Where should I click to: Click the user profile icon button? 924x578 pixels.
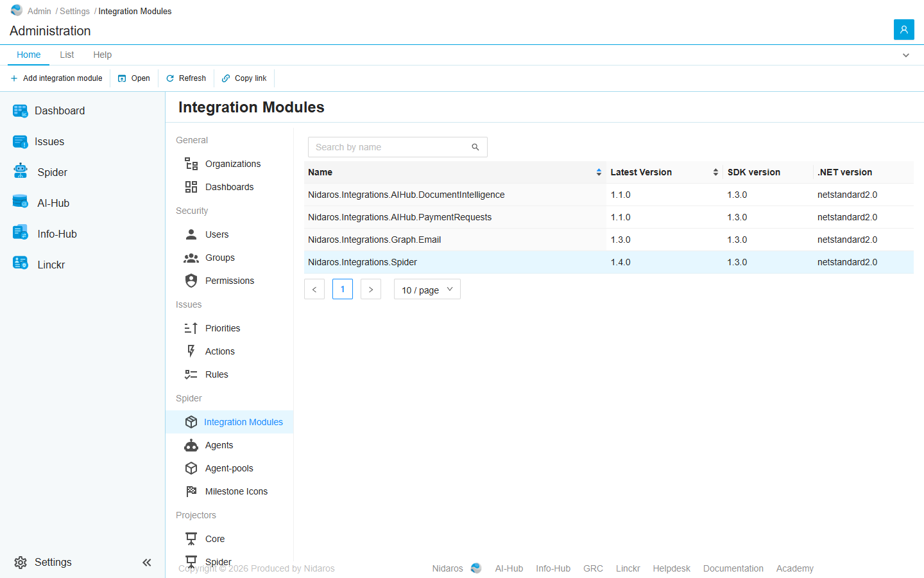(x=904, y=30)
